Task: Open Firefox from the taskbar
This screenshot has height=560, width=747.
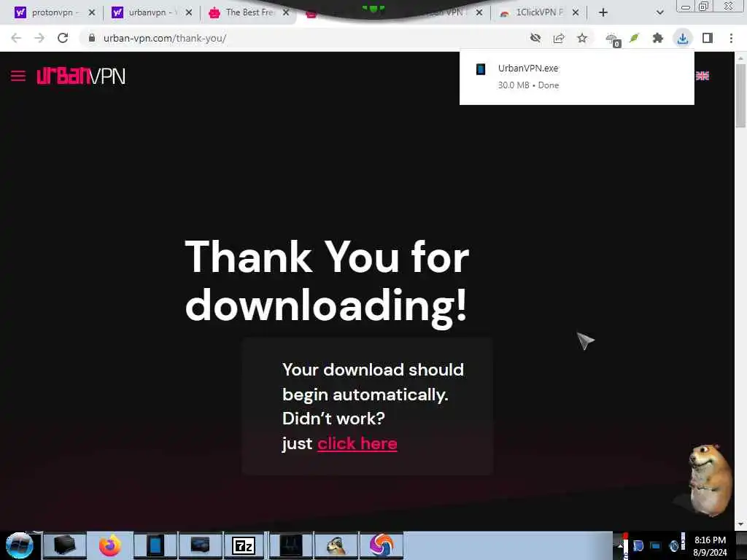Action: coord(109,545)
